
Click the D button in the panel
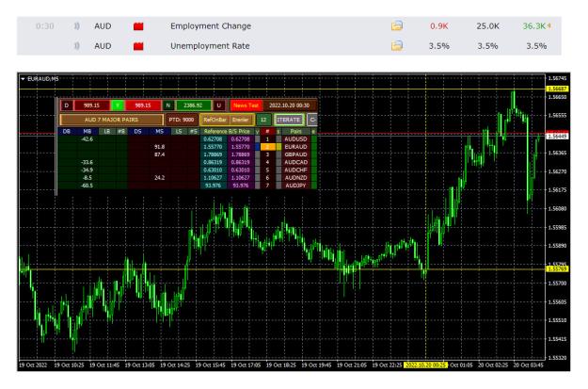67,105
